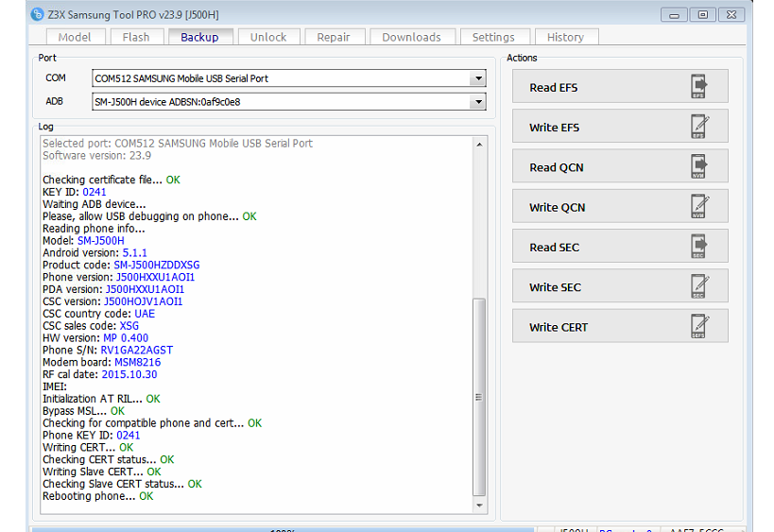Click the log scrollbar thumb

click(x=479, y=397)
